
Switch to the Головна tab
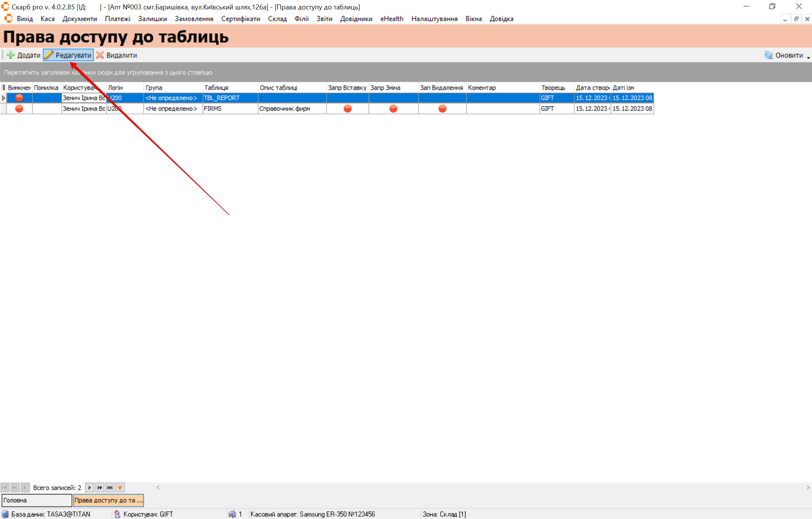point(36,500)
